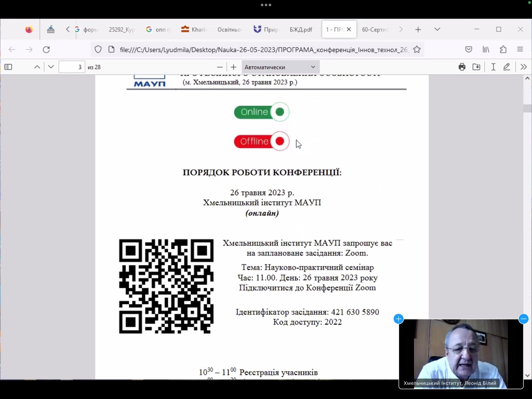Click the heading "ПОРЯДОК РОБОТИ КОНФЕРЕНЦІЇ:"
Image resolution: width=532 pixels, height=399 pixels.
click(x=262, y=173)
